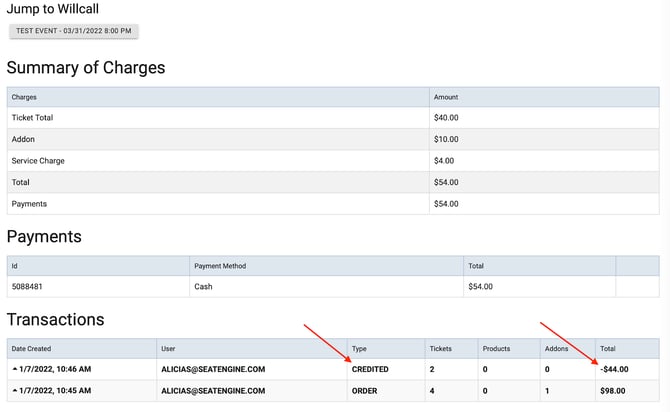
Task: Click the TEST EVENT 03/31/2022 button
Action: 74,31
